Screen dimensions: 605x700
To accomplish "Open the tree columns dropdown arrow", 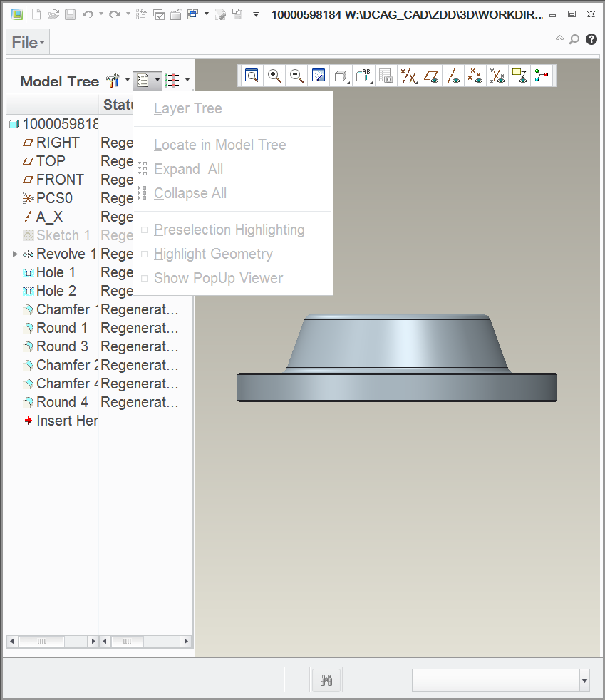I will point(186,81).
